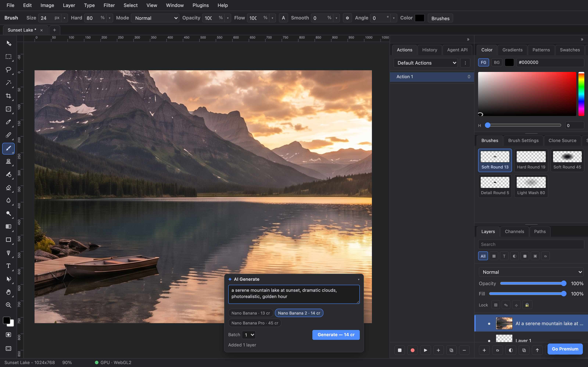Switch to the Channels tab
This screenshot has width=588, height=367.
514,231
